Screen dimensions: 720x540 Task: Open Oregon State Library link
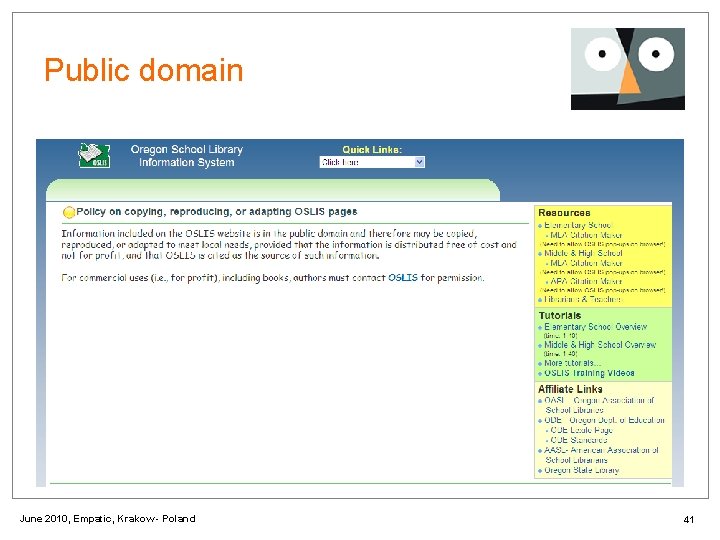(582, 470)
